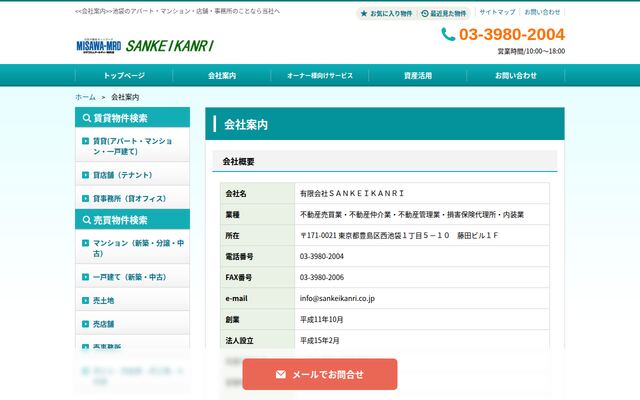Open トップページ in navigation bar
Viewport: 640px width, 400px height.
(124, 76)
